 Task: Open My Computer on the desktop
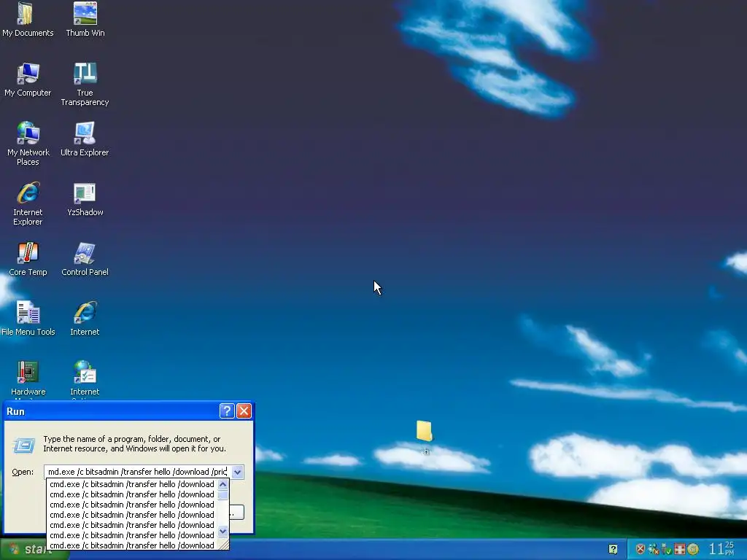pyautogui.click(x=28, y=79)
